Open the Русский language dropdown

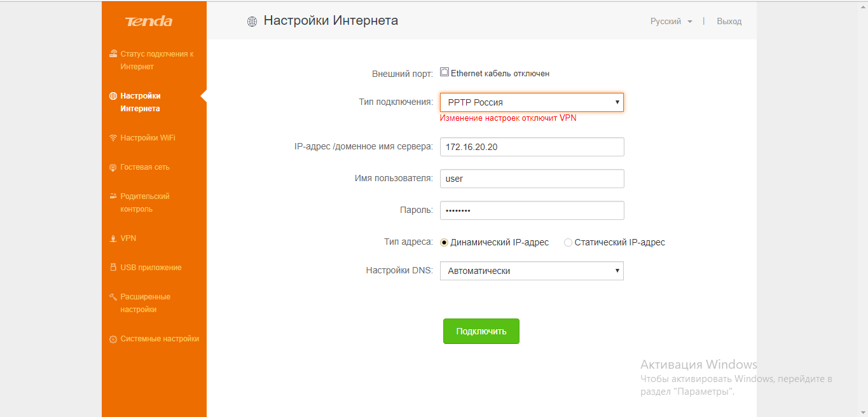[x=671, y=22]
